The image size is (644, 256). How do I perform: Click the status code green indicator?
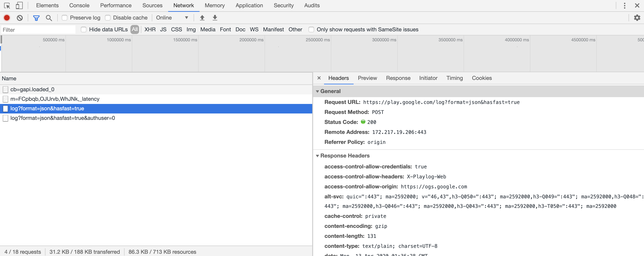pos(363,122)
